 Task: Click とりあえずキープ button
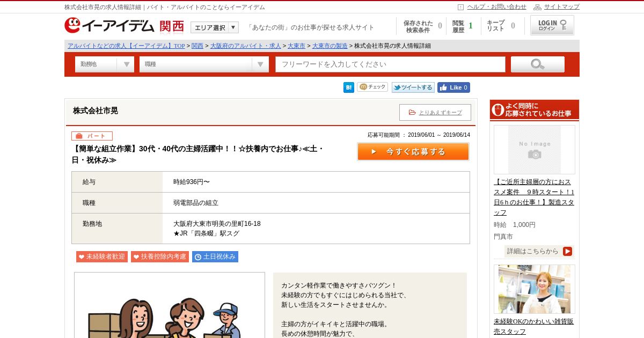point(435,112)
